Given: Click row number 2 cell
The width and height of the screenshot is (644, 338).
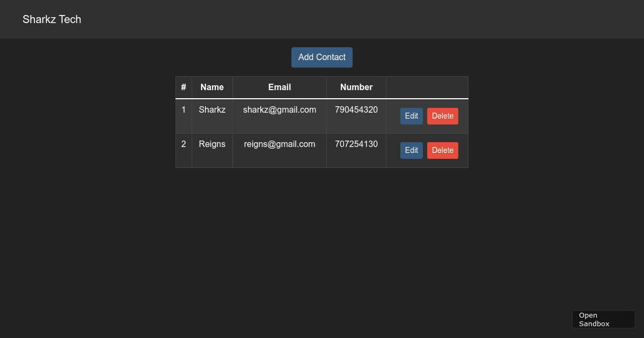Looking at the screenshot, I should pyautogui.click(x=184, y=144).
